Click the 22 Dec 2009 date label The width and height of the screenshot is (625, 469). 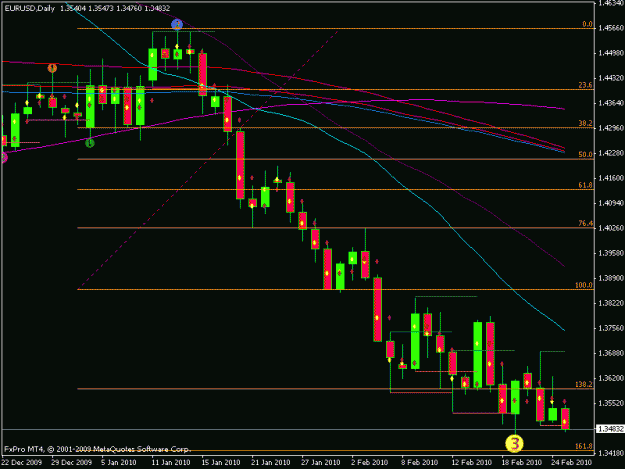pyautogui.click(x=22, y=463)
